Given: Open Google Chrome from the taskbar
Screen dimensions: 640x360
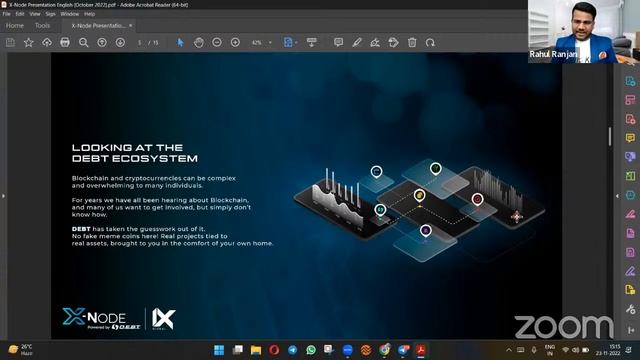Looking at the screenshot, I should point(384,350).
